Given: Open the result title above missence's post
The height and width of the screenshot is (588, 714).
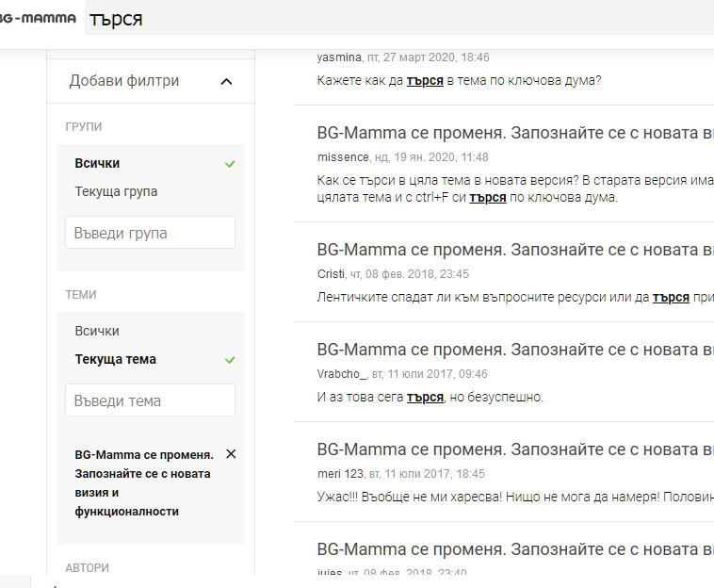Looking at the screenshot, I should (x=514, y=133).
